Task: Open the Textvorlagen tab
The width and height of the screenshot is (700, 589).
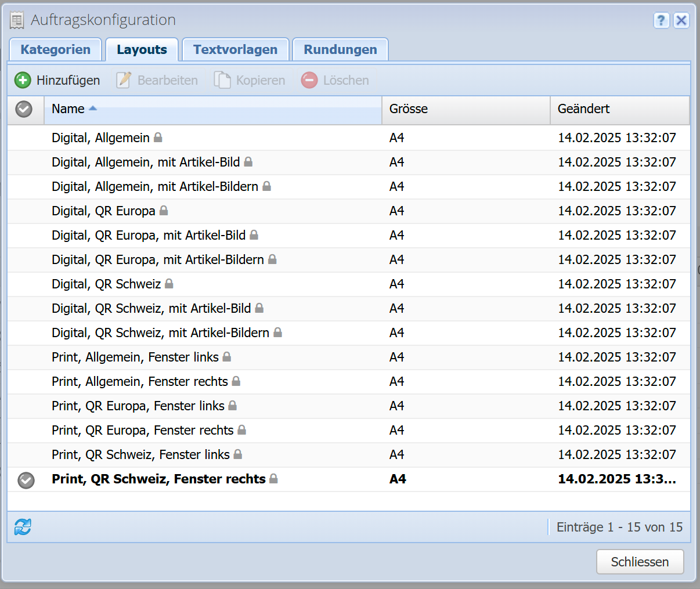Action: [x=235, y=50]
